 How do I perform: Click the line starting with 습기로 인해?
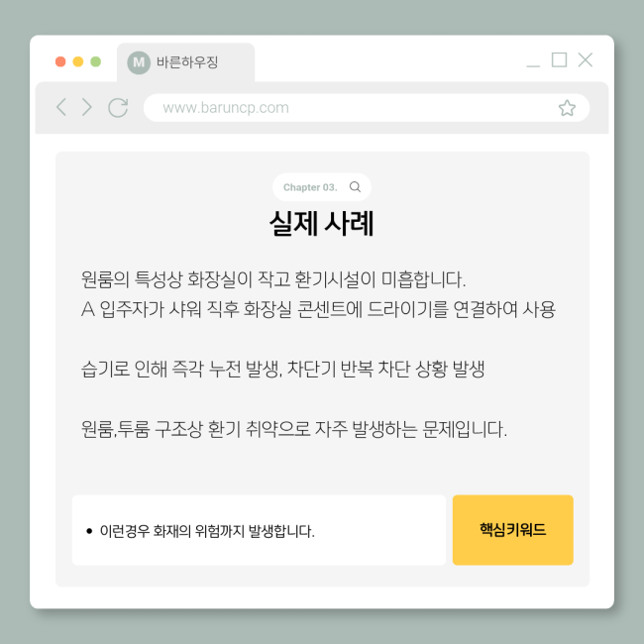tap(283, 369)
